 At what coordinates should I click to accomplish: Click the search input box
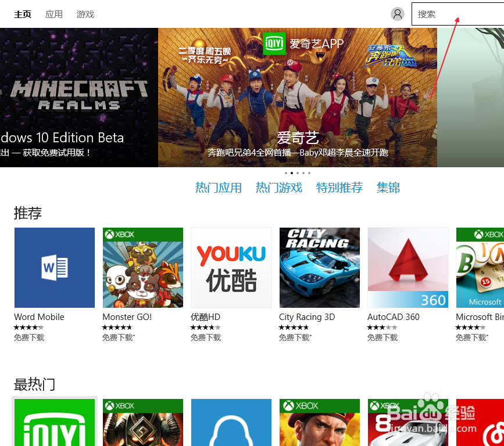point(457,14)
